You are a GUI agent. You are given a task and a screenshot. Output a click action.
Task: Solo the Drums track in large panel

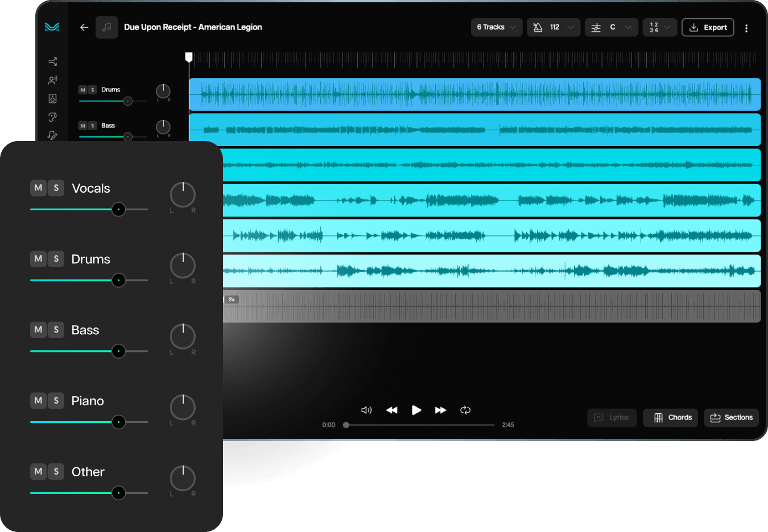tap(56, 259)
